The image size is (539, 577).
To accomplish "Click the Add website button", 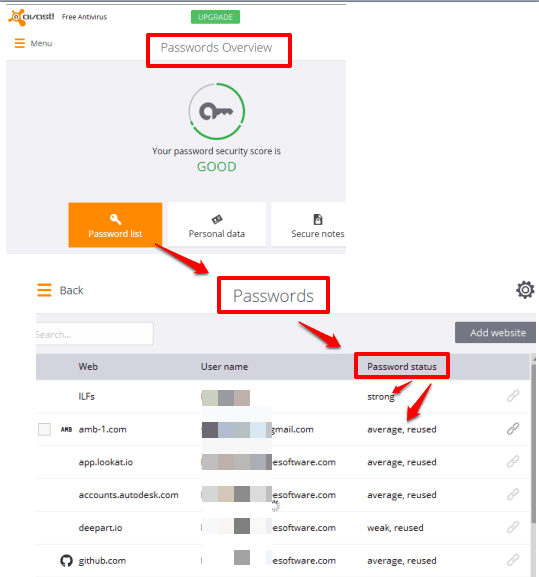I will click(495, 333).
